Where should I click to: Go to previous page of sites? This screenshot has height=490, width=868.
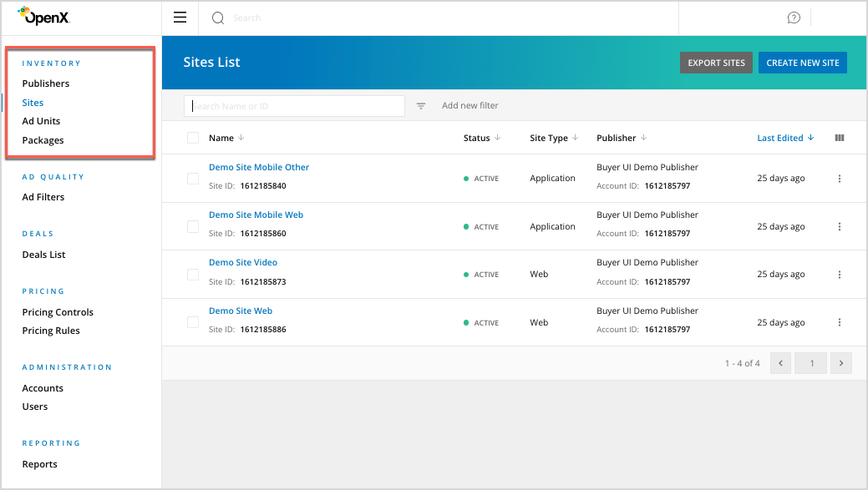[x=780, y=363]
